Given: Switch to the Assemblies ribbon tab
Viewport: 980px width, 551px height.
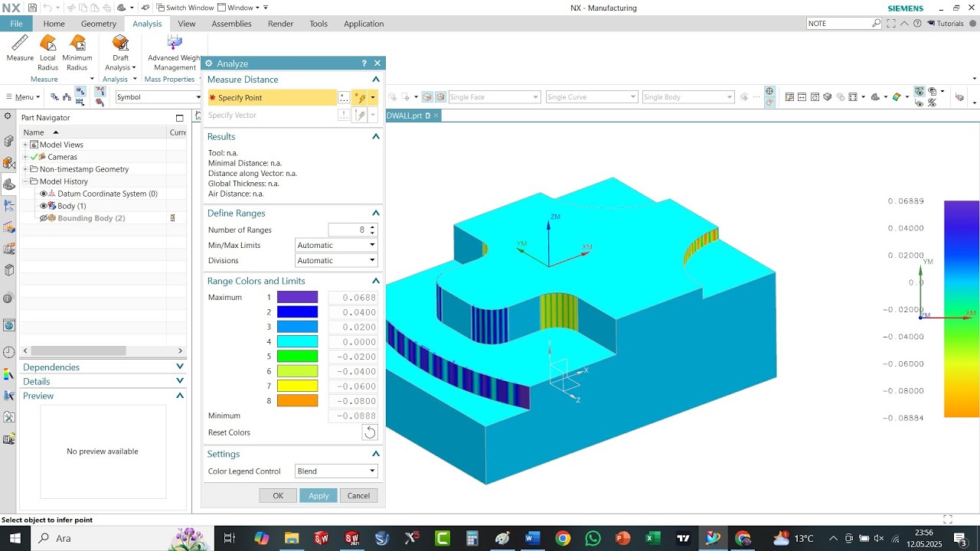Looking at the screenshot, I should pyautogui.click(x=231, y=24).
